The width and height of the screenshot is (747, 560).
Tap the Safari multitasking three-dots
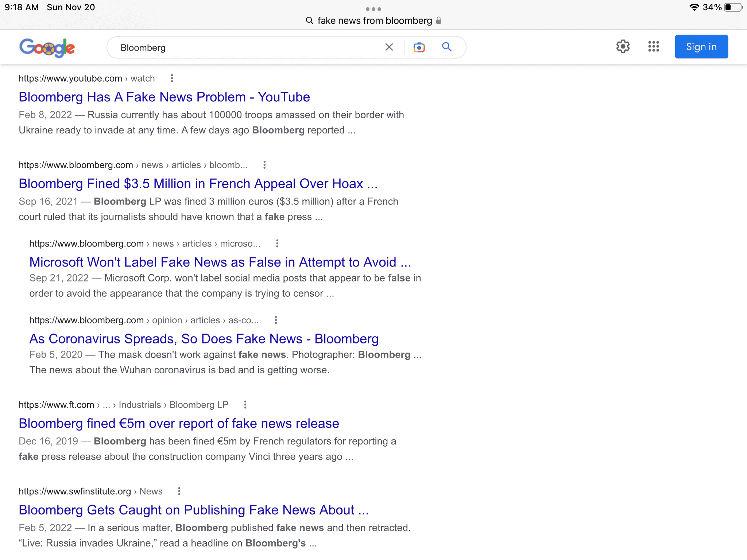[x=373, y=9]
